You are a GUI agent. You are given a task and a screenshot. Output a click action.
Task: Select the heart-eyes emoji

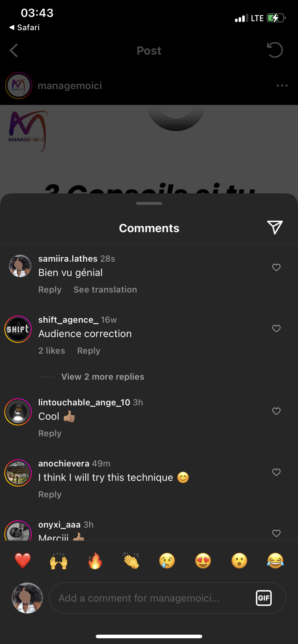[x=203, y=561]
